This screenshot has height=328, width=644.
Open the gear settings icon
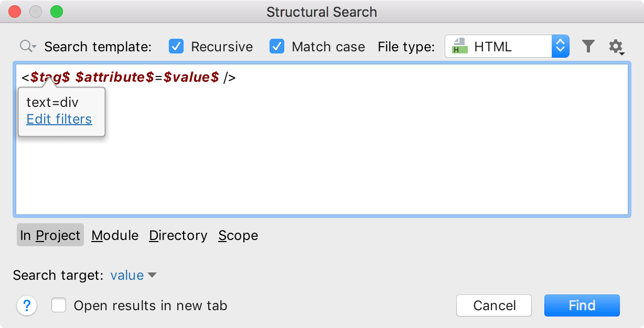point(616,46)
